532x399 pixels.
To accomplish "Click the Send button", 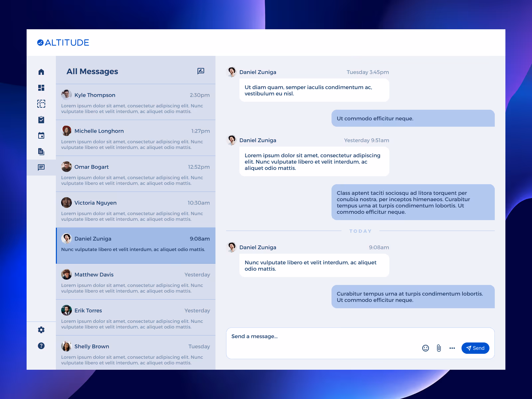I will click(x=475, y=348).
